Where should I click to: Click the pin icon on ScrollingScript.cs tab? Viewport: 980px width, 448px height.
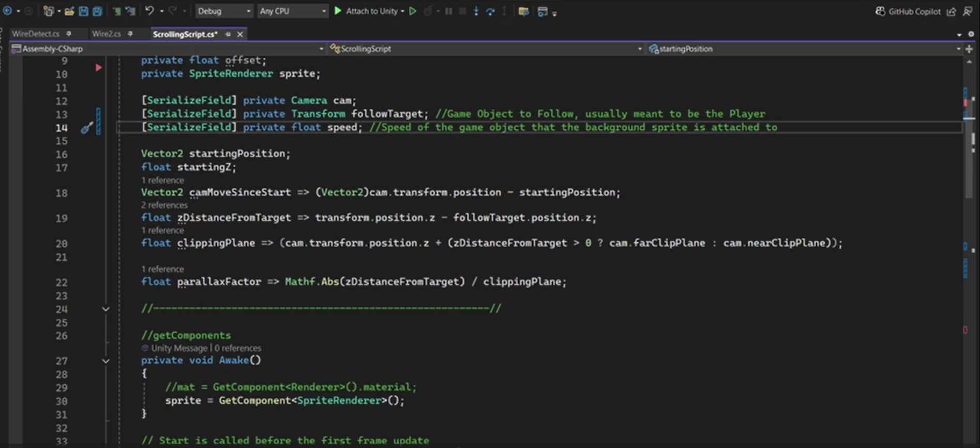tap(228, 34)
